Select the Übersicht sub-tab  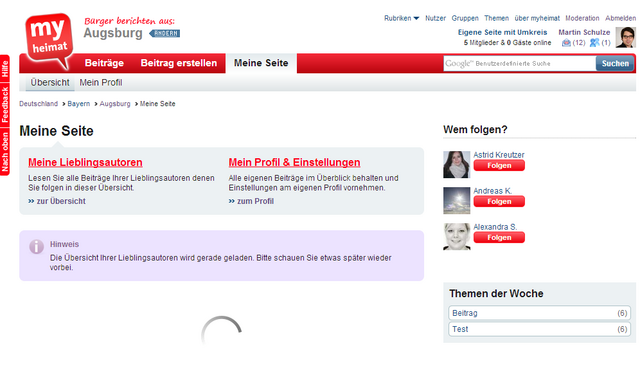pyautogui.click(x=50, y=82)
